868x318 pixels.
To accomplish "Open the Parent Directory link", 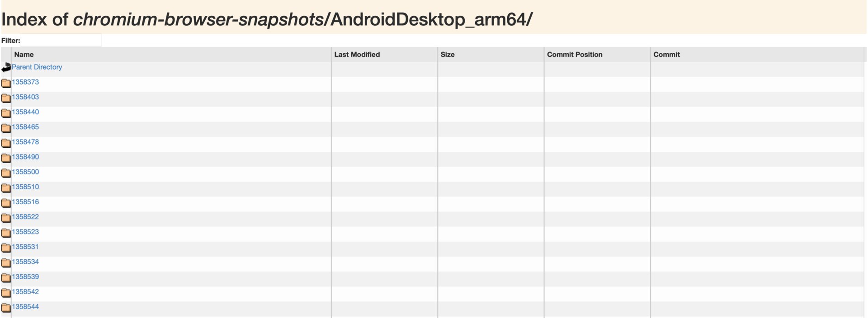I will pos(37,67).
